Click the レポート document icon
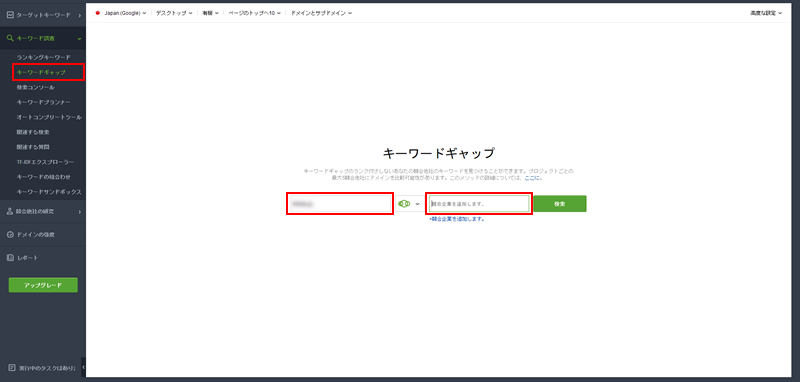Screen dimensions: 800x382 pyautogui.click(x=10, y=258)
